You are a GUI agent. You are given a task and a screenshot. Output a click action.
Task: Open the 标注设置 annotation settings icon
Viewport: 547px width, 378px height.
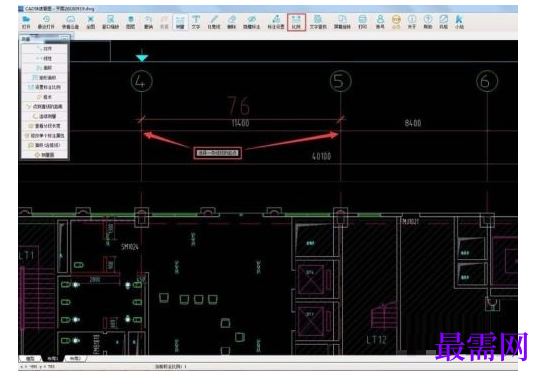tap(276, 22)
